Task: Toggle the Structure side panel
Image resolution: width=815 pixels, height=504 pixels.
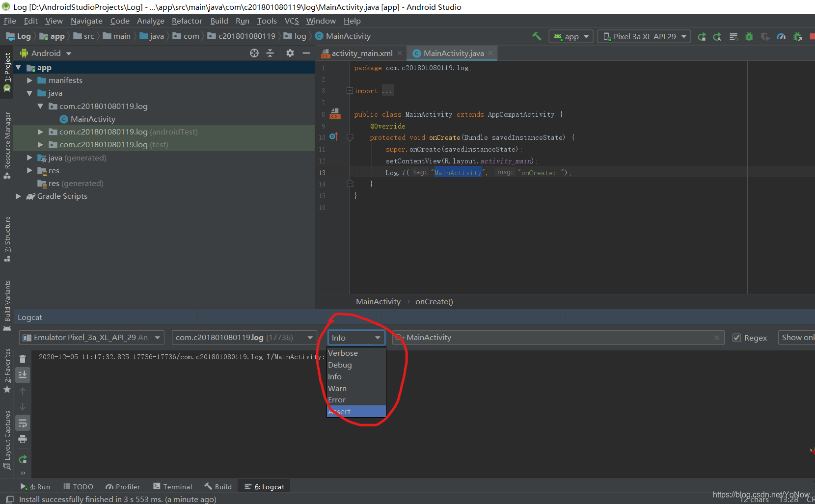Action: coord(7,239)
